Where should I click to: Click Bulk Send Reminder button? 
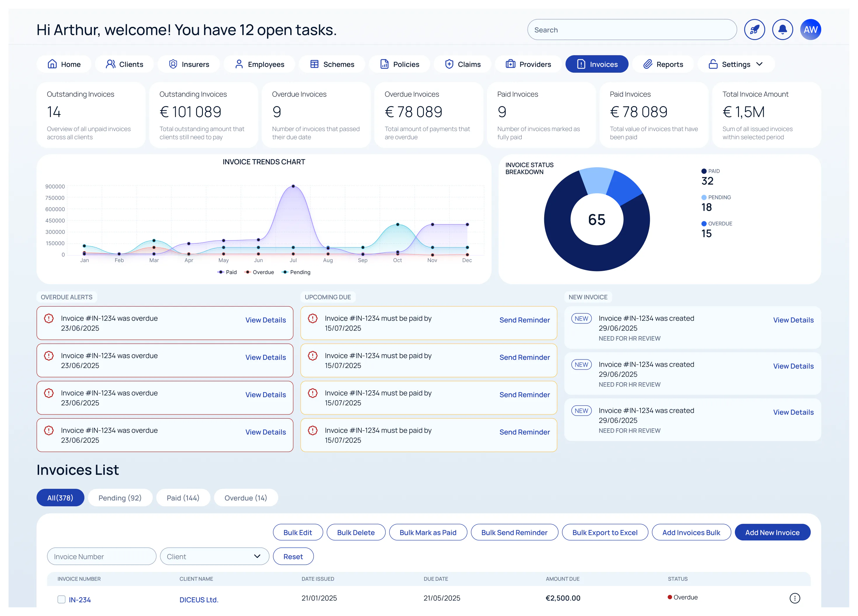pos(514,532)
